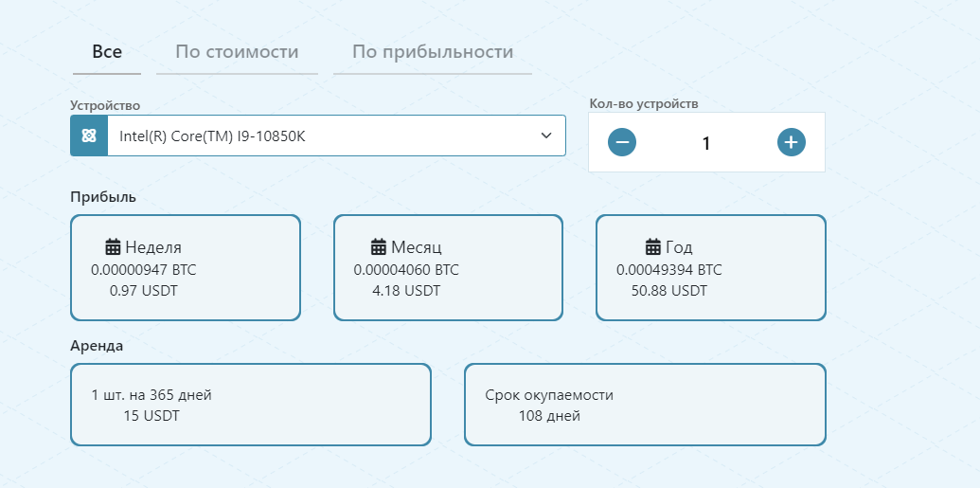Expand the device list chevron arrow
Viewport: 980px width, 488px height.
[546, 136]
